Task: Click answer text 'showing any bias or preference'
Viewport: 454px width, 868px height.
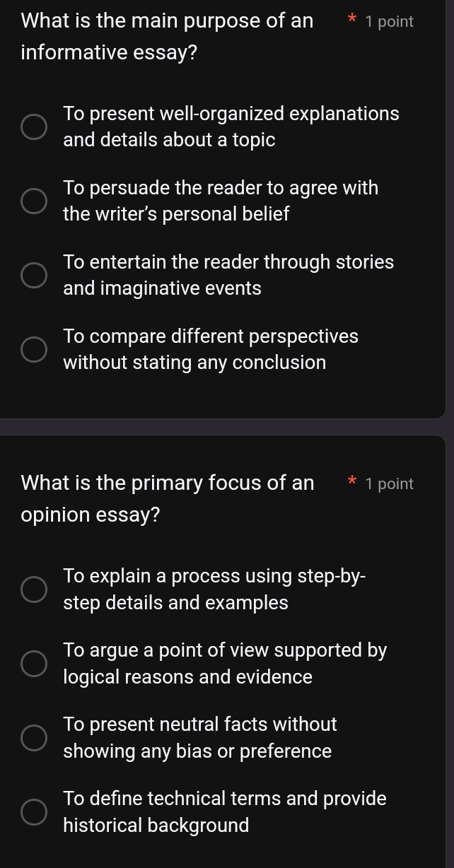Action: click(x=197, y=751)
